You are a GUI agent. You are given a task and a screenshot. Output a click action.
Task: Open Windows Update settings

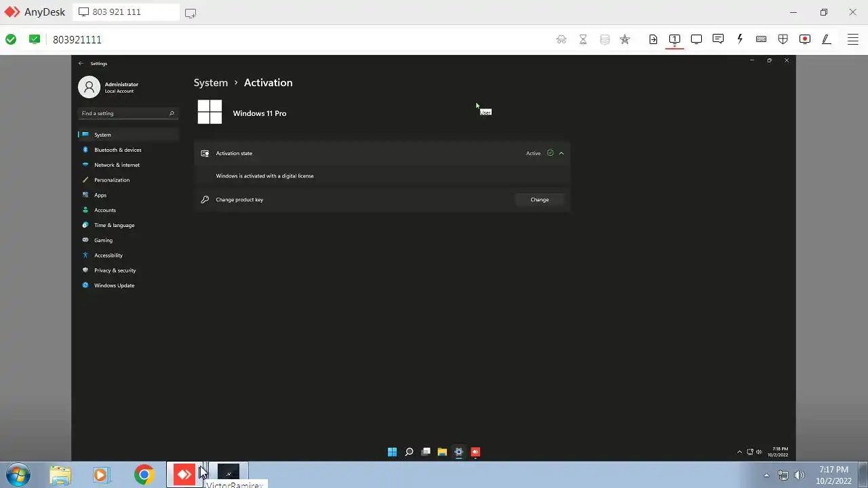click(x=128, y=285)
